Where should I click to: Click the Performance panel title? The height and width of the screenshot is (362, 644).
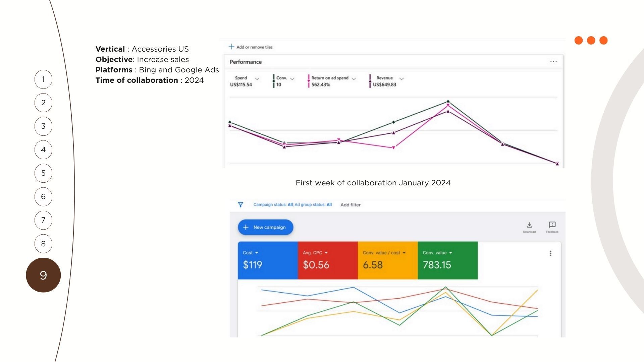pyautogui.click(x=246, y=62)
